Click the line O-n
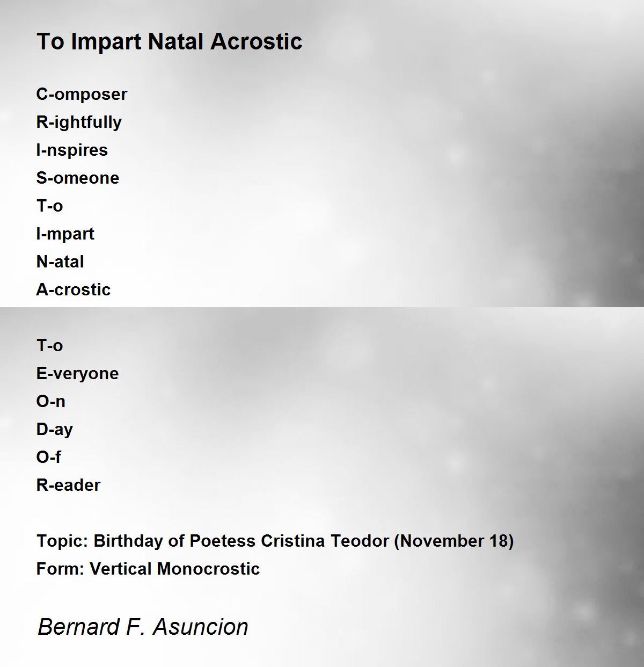Image resolution: width=644 pixels, height=667 pixels. point(51,401)
